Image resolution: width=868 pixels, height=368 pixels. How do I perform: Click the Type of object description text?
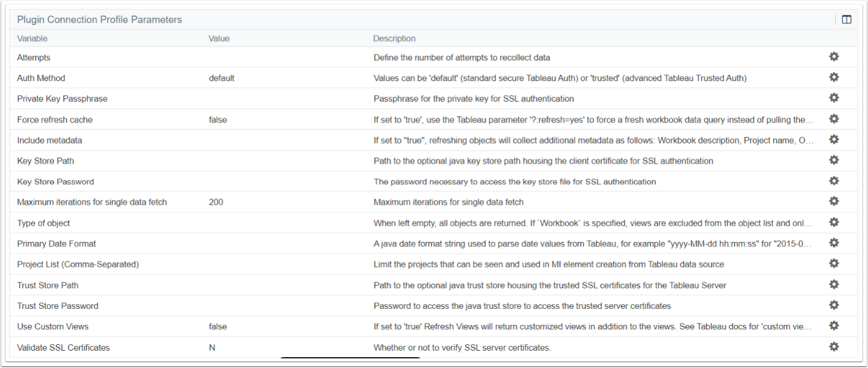point(593,223)
